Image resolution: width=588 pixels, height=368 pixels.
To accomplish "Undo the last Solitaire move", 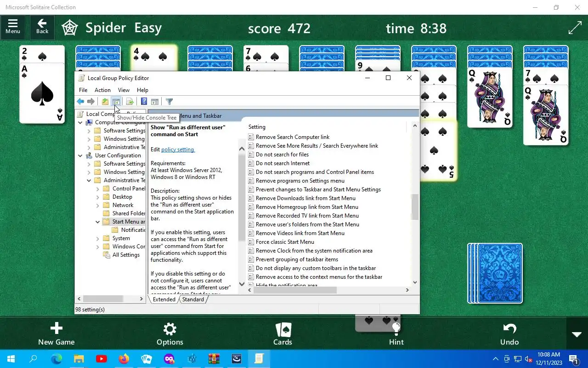I will tap(509, 334).
